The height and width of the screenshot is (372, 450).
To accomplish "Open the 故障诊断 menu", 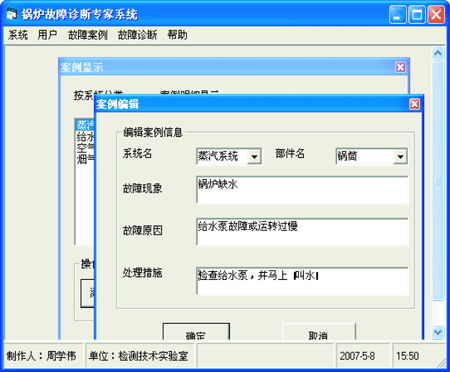I will coord(137,35).
